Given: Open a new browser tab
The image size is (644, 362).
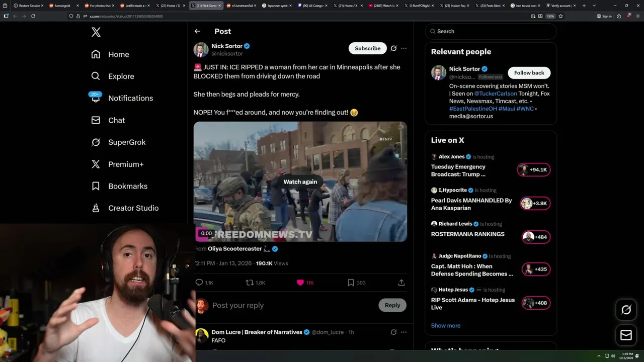Looking at the screenshot, I should coord(584,6).
